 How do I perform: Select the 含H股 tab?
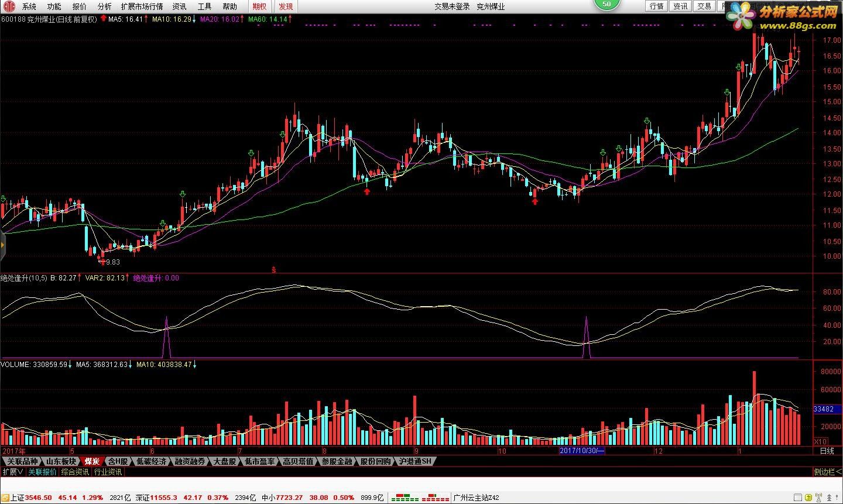pos(118,461)
